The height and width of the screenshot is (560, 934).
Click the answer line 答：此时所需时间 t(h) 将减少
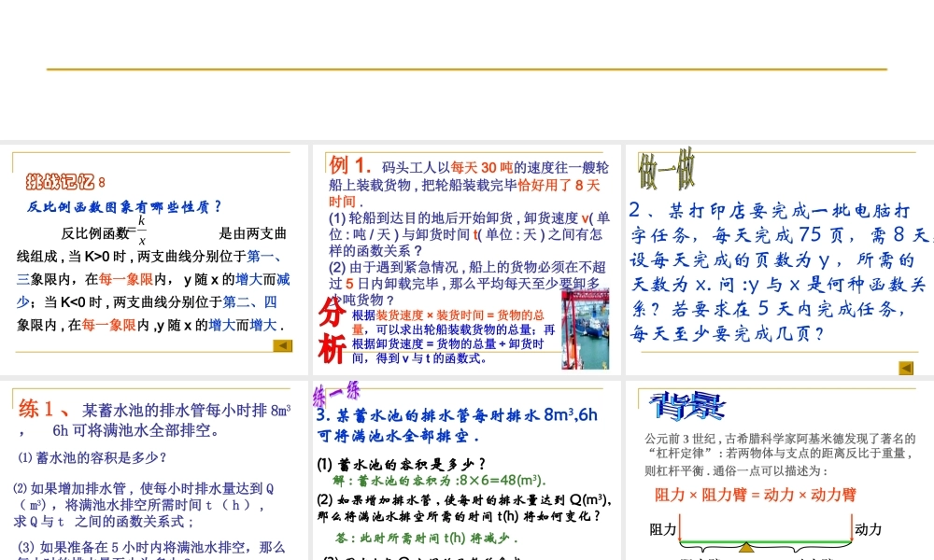tap(427, 538)
